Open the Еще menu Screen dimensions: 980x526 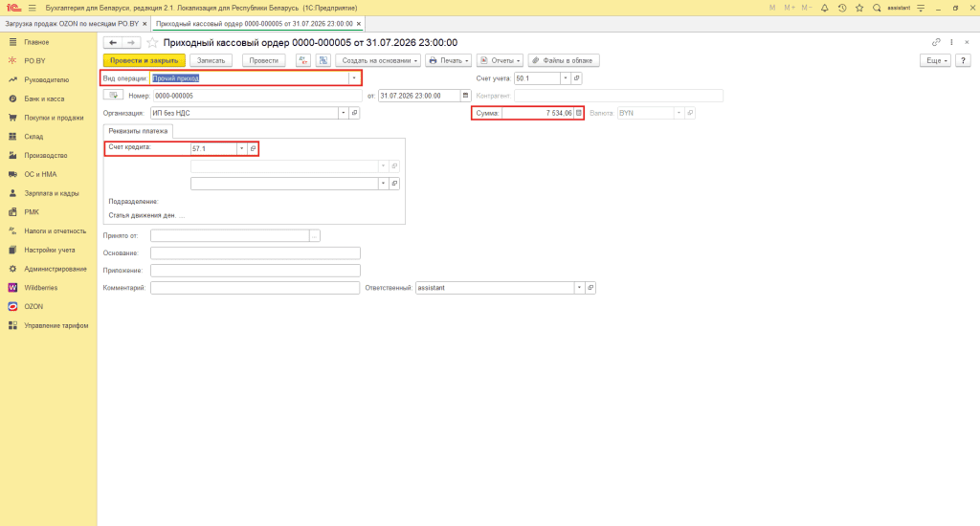(935, 60)
